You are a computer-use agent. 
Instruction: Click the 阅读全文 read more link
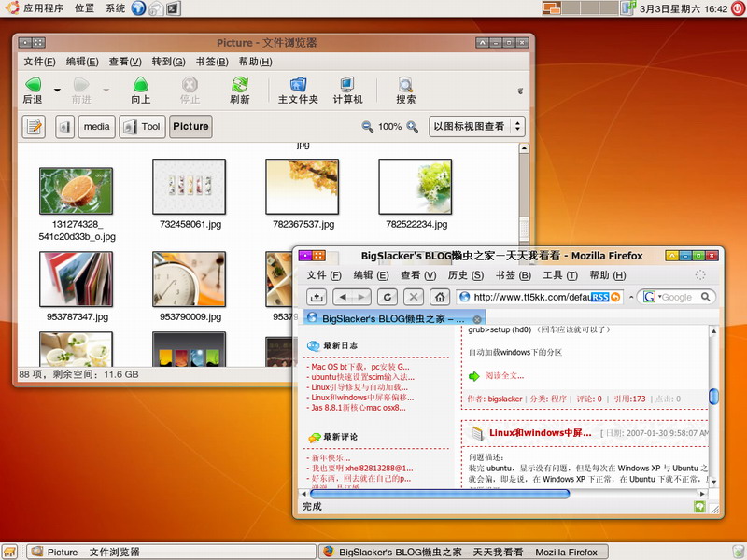pyautogui.click(x=504, y=376)
